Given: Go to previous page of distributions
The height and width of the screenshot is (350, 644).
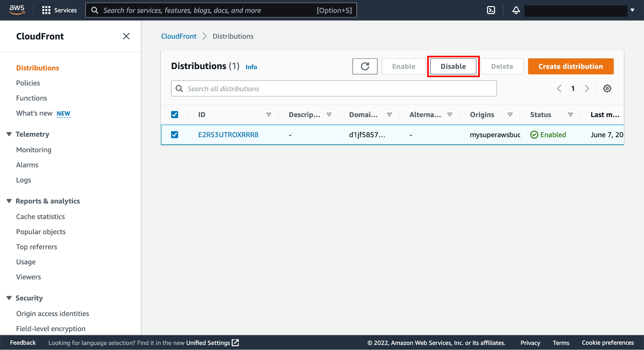Looking at the screenshot, I should [559, 88].
